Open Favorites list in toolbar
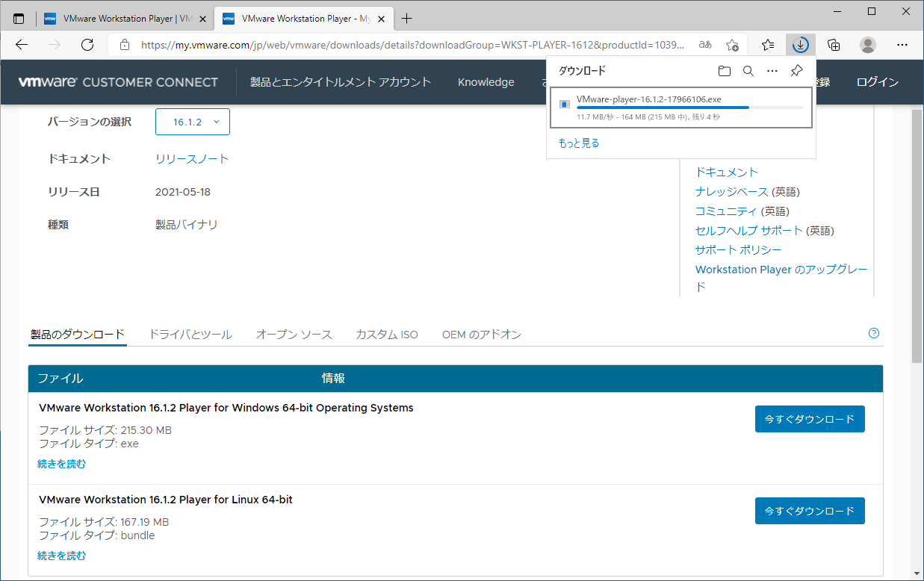The image size is (924, 581). click(768, 45)
